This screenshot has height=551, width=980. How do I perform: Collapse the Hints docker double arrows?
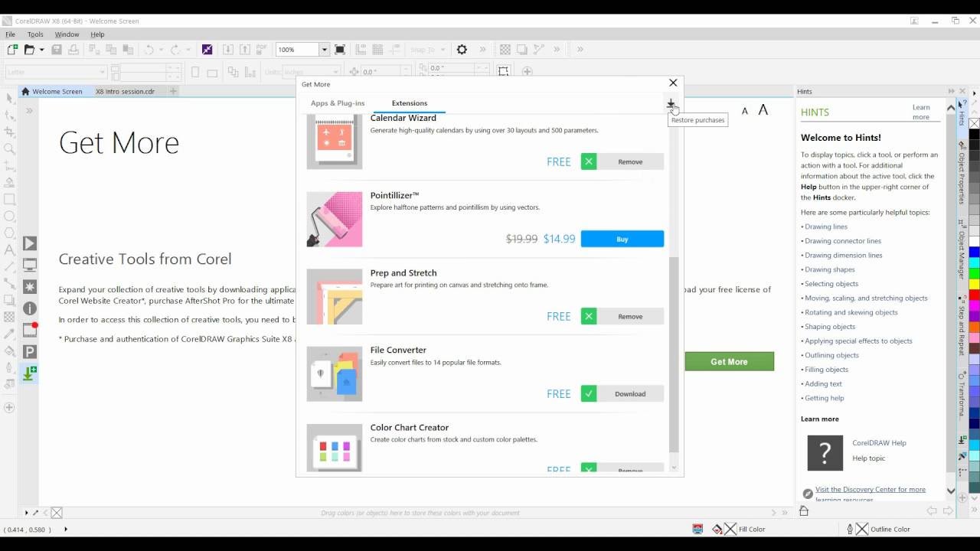[x=952, y=91]
